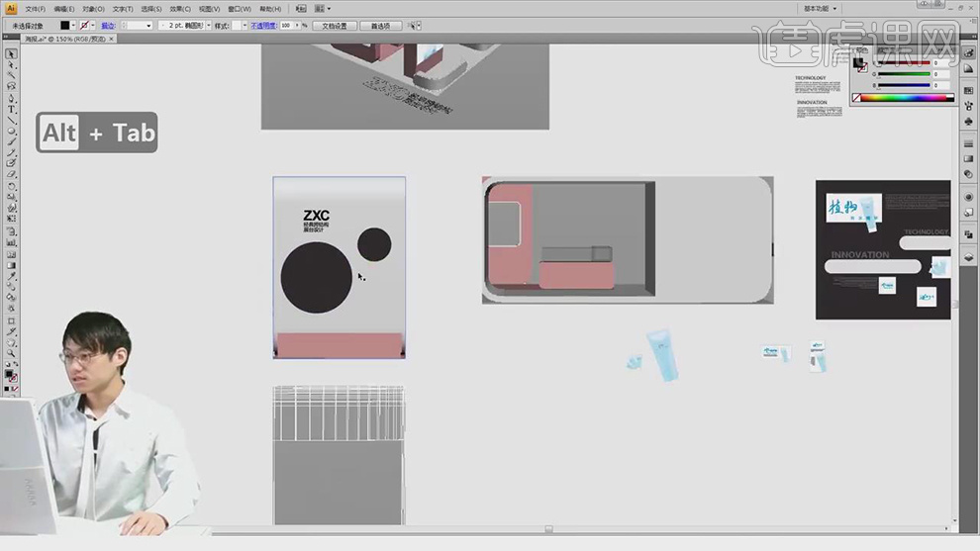Click the 首选项 button
The image size is (980, 551).
(x=380, y=26)
